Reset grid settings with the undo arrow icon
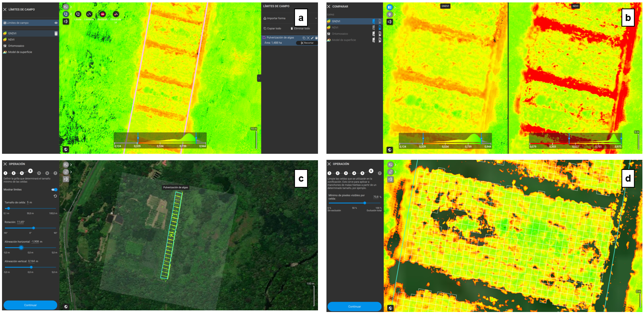The width and height of the screenshot is (644, 314). (x=55, y=196)
